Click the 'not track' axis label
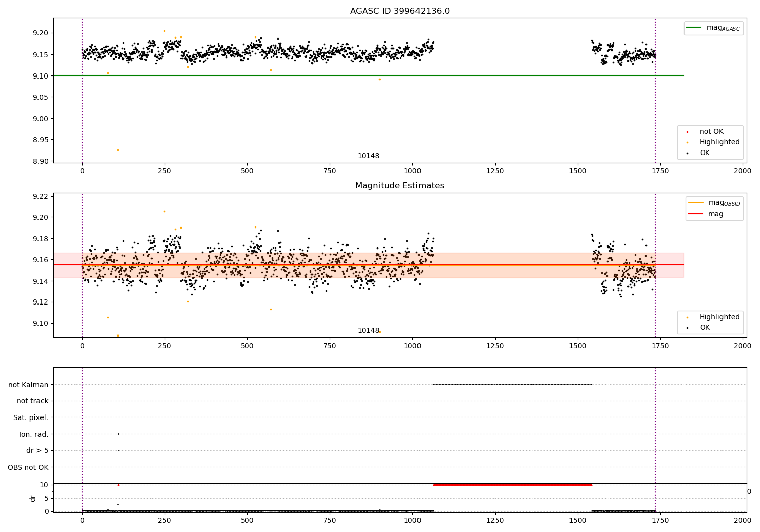The height and width of the screenshot is (532, 760). click(x=32, y=401)
